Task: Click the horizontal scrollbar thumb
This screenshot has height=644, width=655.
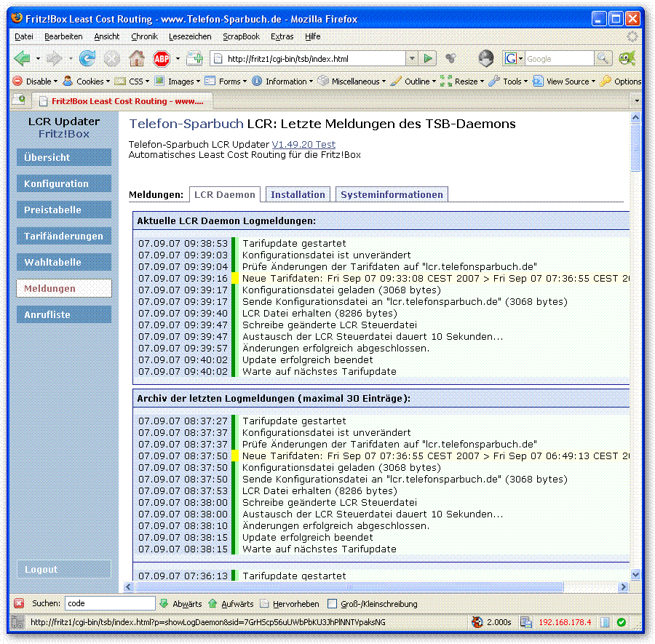Action: pyautogui.click(x=349, y=587)
